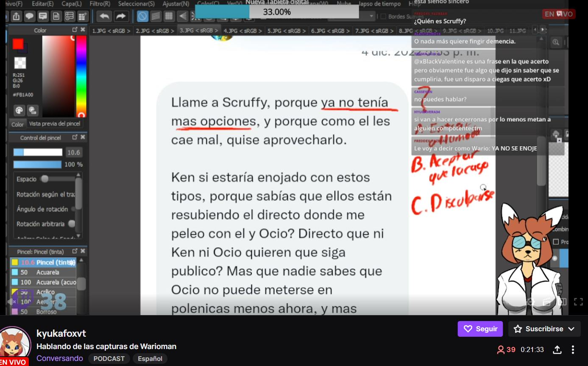
Task: Open the Ajustar(N) menu
Action: pos(176,4)
